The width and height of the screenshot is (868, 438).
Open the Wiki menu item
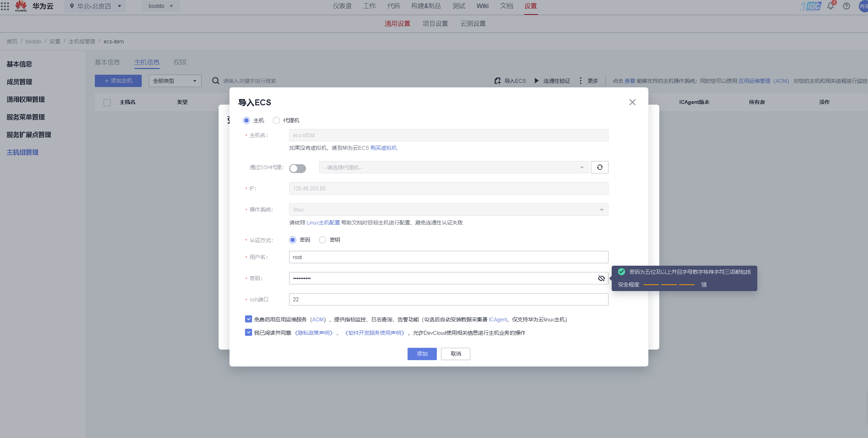click(482, 6)
